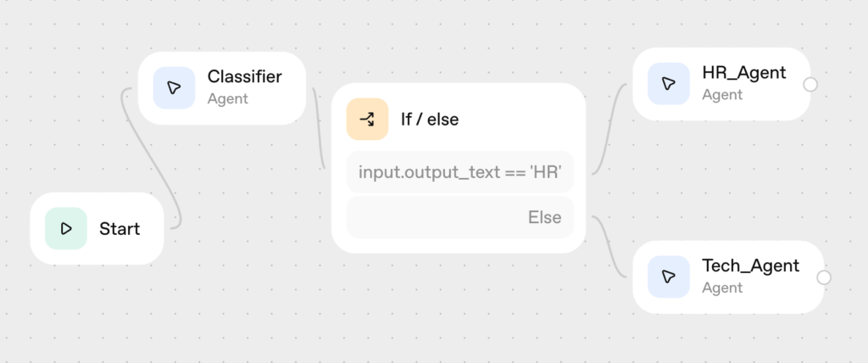Click the green Start node play icon

[x=66, y=228]
